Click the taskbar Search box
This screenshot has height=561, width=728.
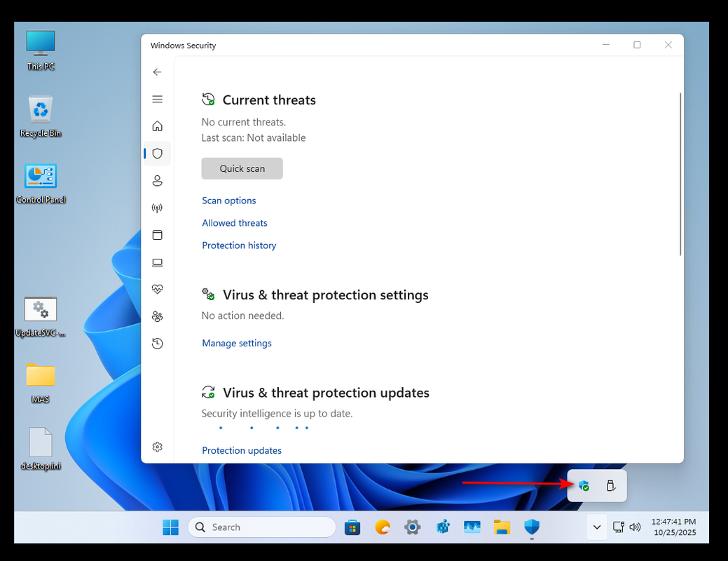(261, 527)
